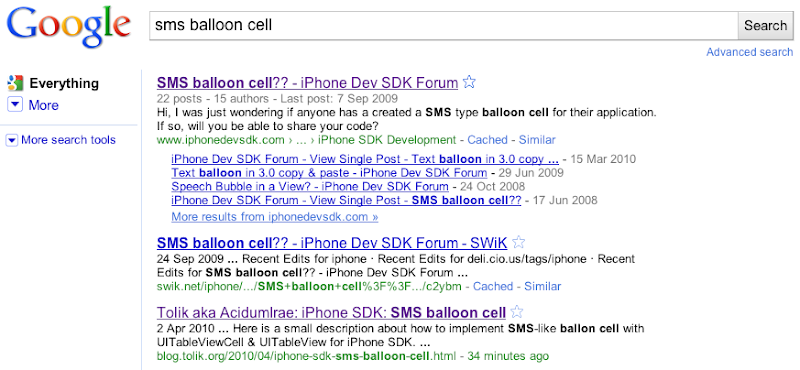This screenshot has height=370, width=800.
Task: Open the More search tools menu item
Action: 68,140
